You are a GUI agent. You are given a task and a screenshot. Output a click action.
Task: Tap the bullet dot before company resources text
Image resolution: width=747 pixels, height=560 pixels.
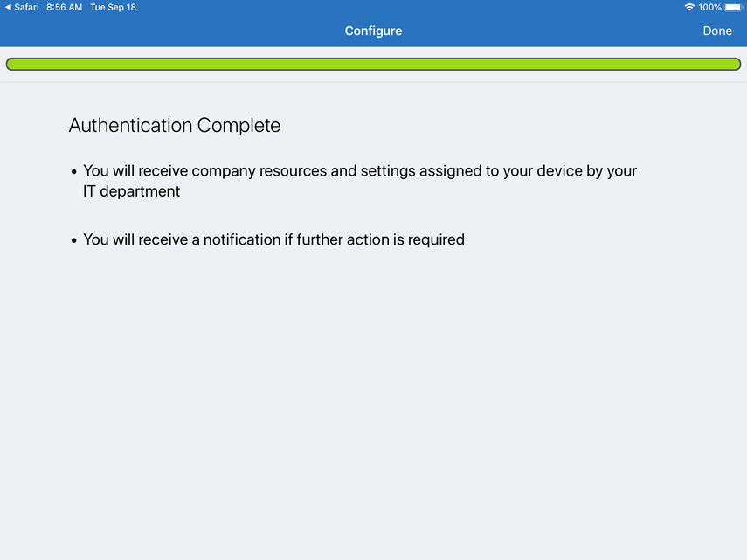click(x=74, y=172)
